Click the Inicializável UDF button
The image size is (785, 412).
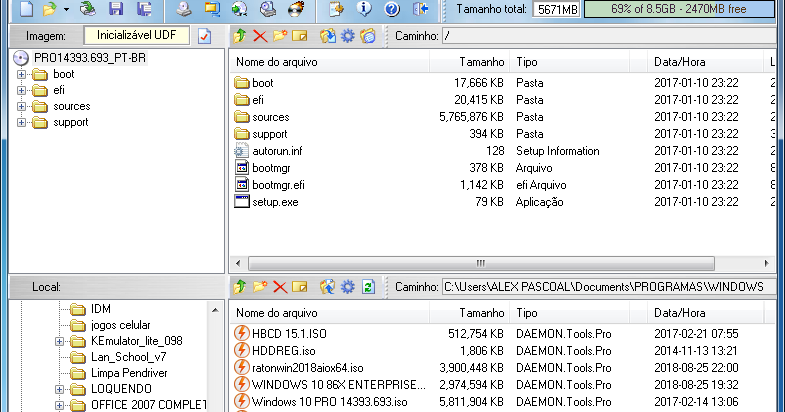[x=137, y=36]
